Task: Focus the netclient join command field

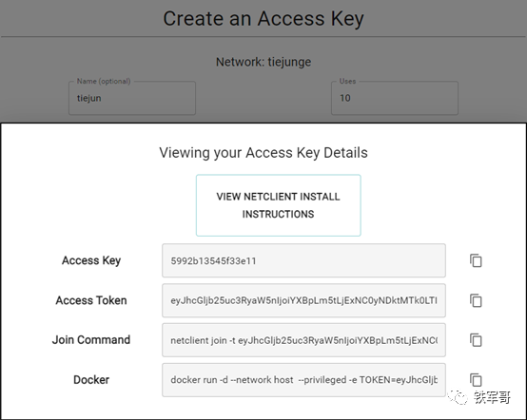Action: 303,340
